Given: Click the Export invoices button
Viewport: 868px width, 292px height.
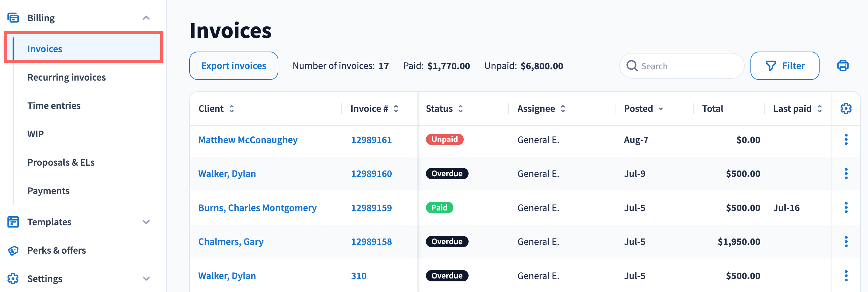Looking at the screenshot, I should [233, 66].
